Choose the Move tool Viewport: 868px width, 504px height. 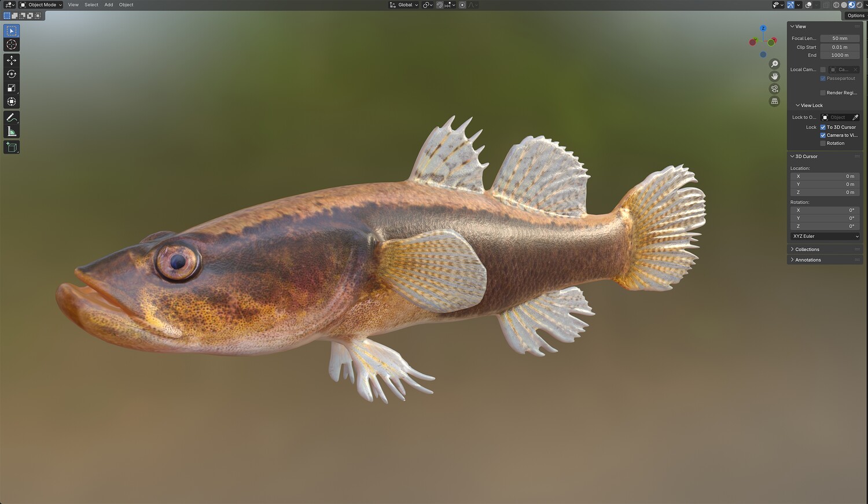click(12, 60)
